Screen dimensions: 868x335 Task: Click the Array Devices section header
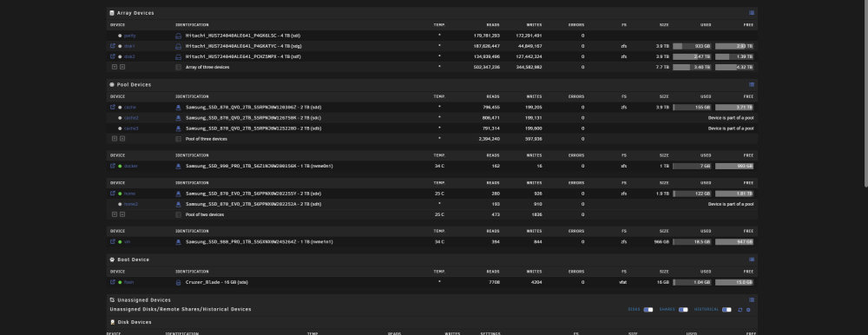coord(135,12)
